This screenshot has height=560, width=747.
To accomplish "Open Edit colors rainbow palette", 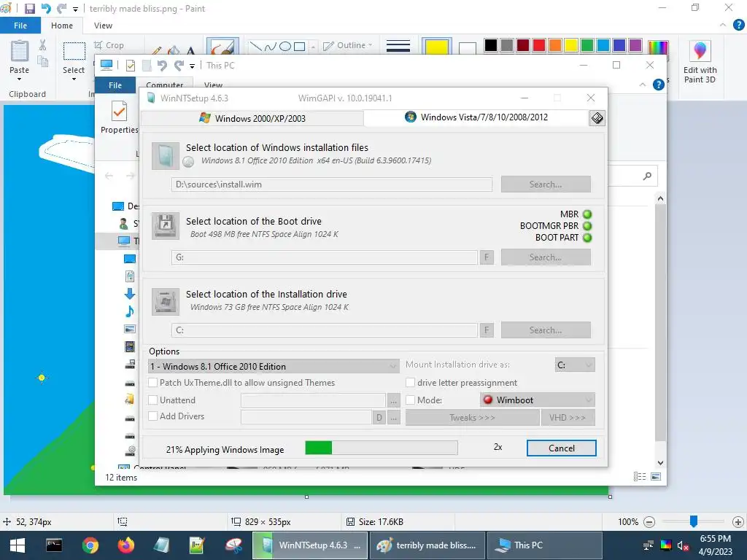I will point(658,47).
